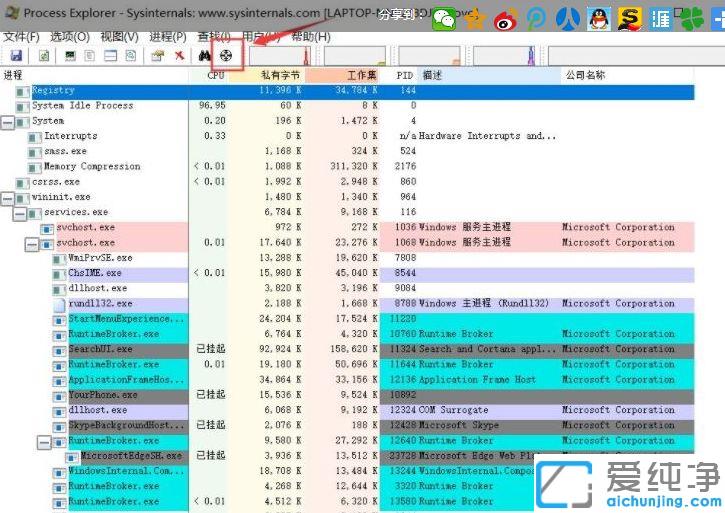725x513 pixels.
Task: Click the WeChat share icon
Action: (x=443, y=19)
